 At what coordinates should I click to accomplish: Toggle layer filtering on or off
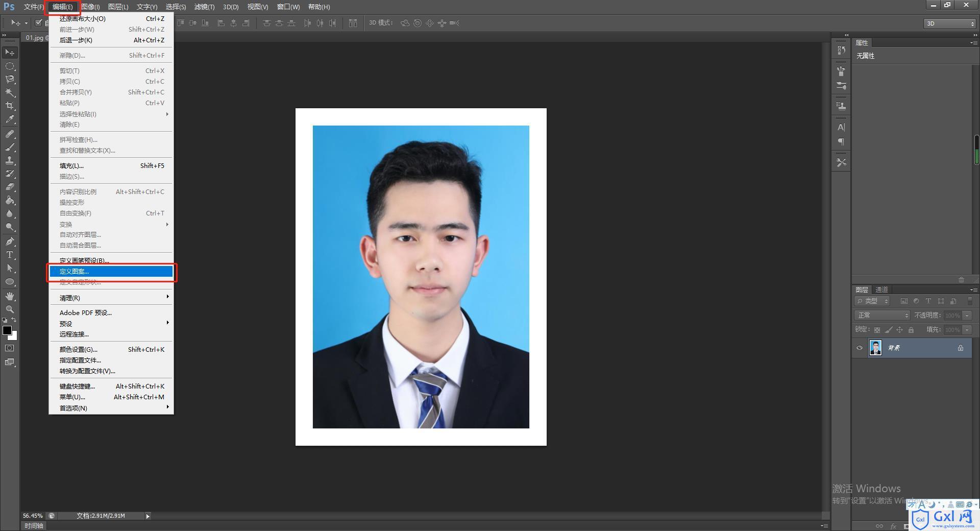coord(970,301)
